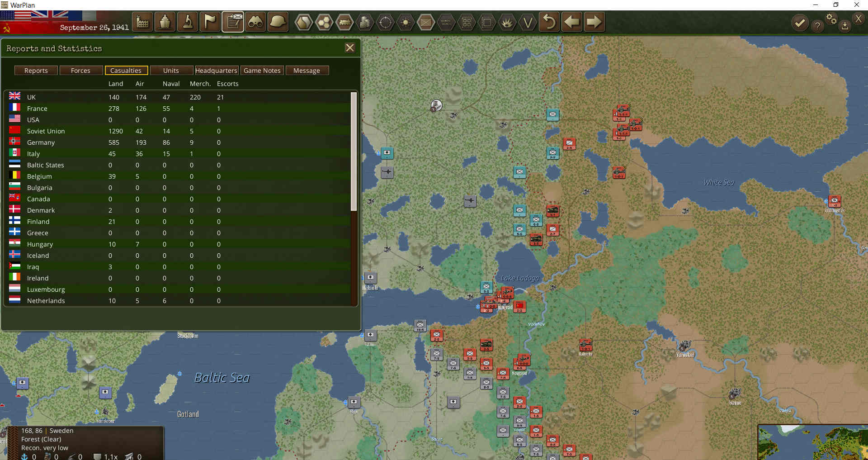The width and height of the screenshot is (868, 460).
Task: Toggle the reports notepad icon
Action: pyautogui.click(x=233, y=22)
